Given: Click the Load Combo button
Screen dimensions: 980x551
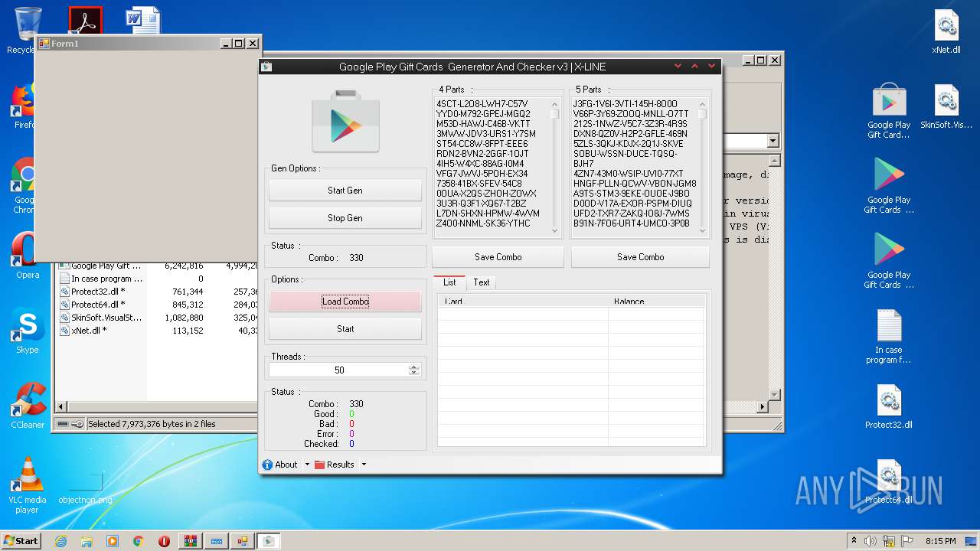Looking at the screenshot, I should 345,302.
